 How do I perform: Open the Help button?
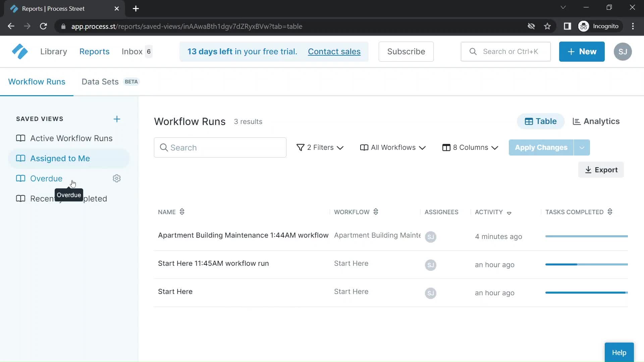619,353
